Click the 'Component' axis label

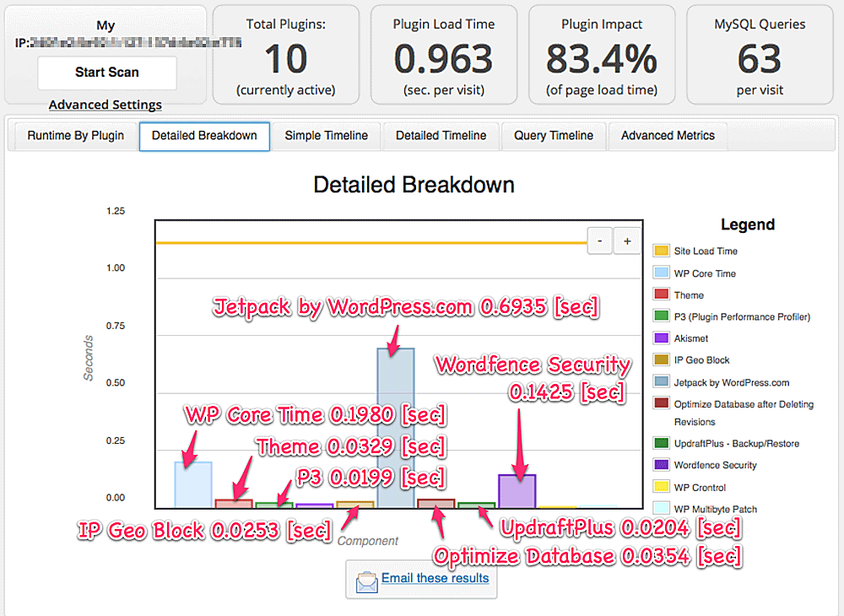(x=368, y=541)
